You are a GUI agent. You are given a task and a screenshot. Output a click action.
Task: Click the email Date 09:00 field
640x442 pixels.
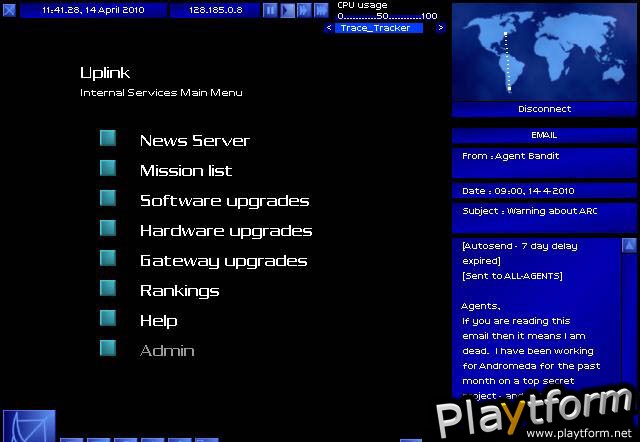(x=544, y=191)
